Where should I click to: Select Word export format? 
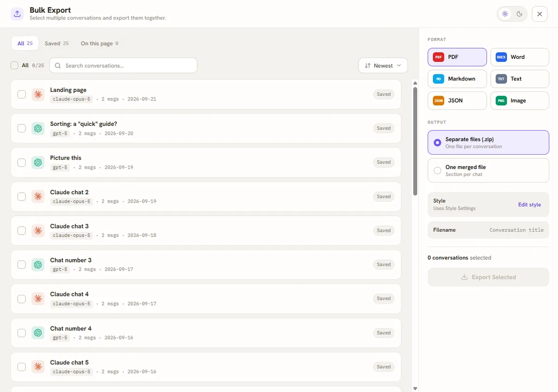pos(520,57)
